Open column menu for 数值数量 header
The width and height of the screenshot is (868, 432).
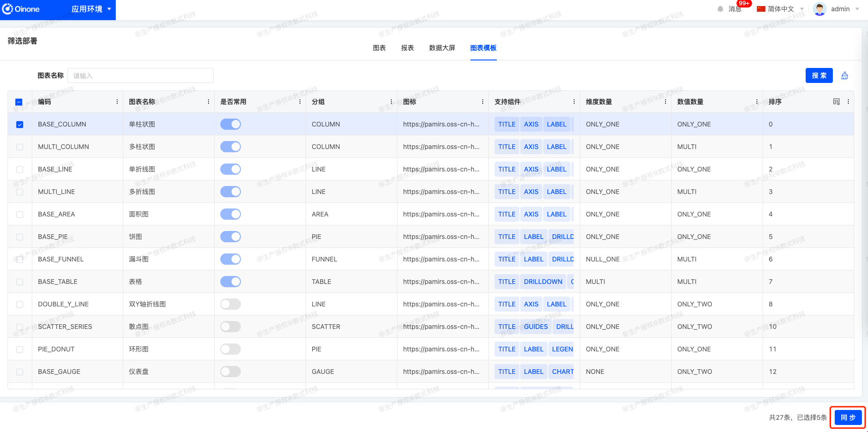pos(757,102)
